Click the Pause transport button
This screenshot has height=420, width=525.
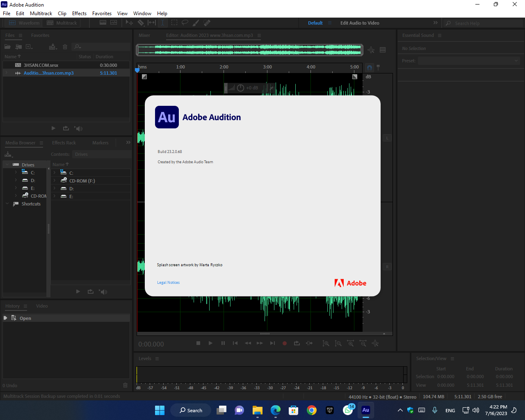(x=223, y=343)
